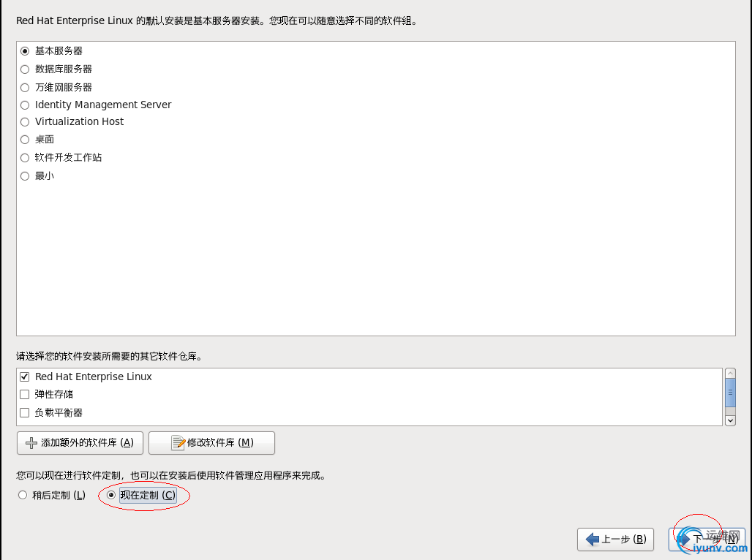Choose the 万维网服务器 option
Image resolution: width=752 pixels, height=560 pixels.
click(25, 88)
